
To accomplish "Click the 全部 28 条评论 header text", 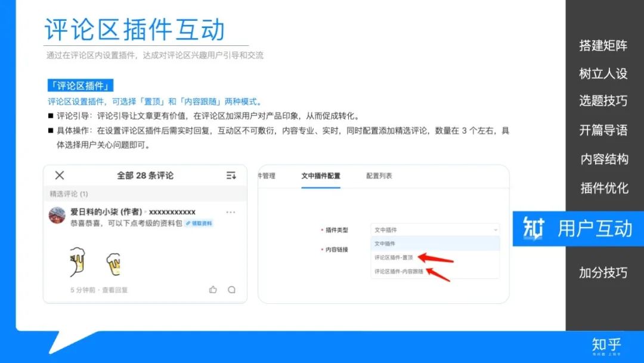I will (x=145, y=176).
